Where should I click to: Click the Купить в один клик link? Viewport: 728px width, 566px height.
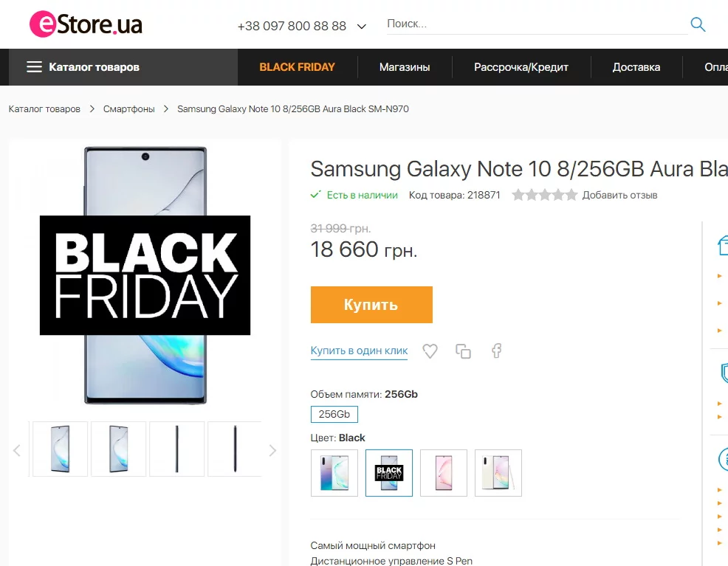point(359,351)
